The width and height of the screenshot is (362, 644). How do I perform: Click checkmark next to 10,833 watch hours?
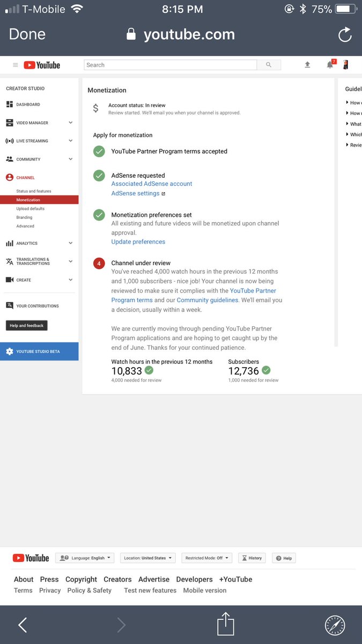tap(149, 370)
